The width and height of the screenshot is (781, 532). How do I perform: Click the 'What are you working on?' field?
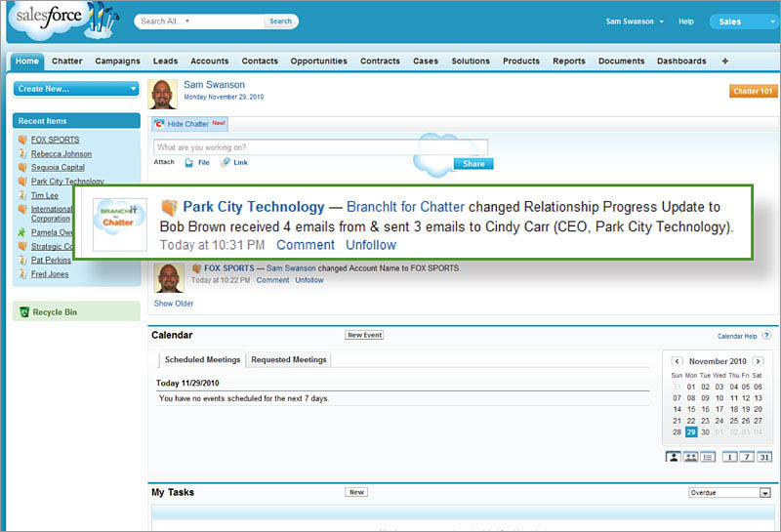click(321, 147)
